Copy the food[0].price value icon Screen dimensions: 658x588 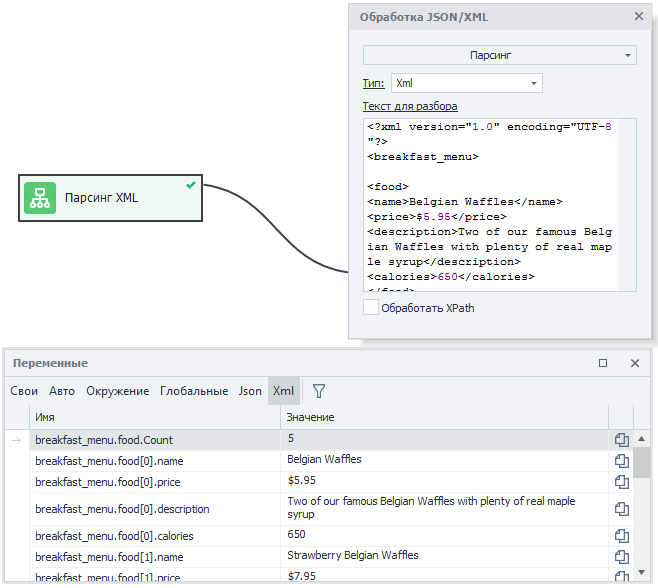coord(621,481)
